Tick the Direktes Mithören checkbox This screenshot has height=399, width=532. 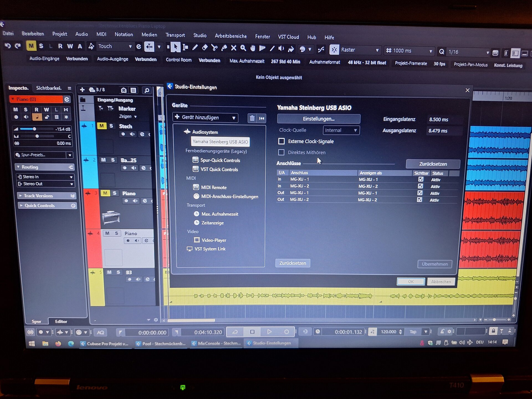click(281, 152)
